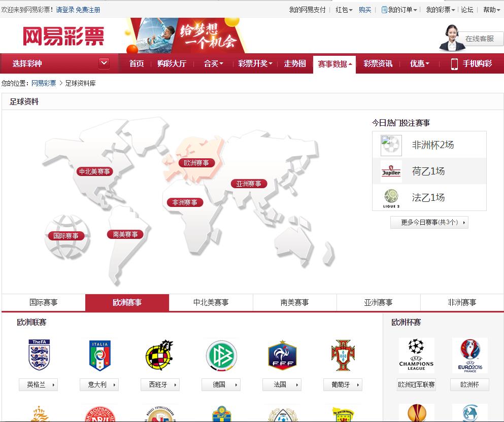Viewport: 504px width, 422px height.
Task: Open 我的网易支付 link
Action: pyautogui.click(x=307, y=10)
